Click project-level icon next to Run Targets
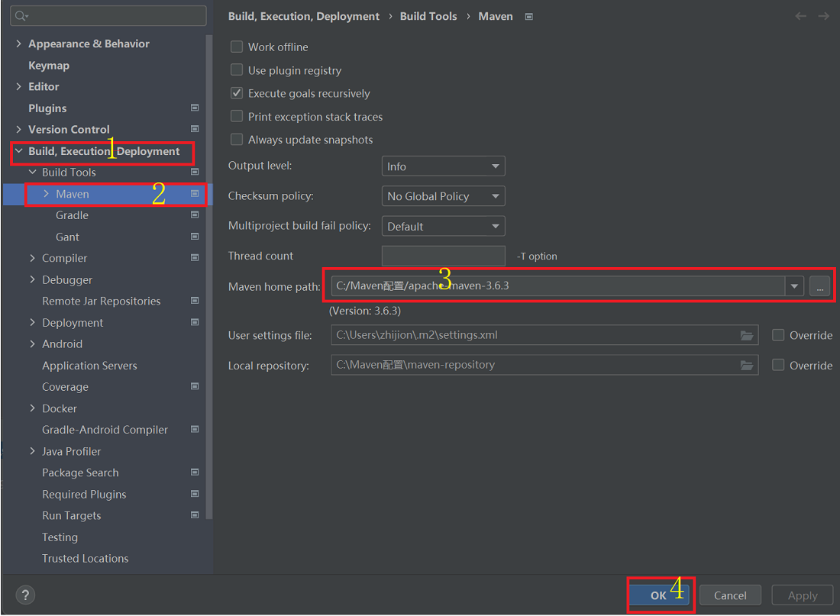 (195, 514)
